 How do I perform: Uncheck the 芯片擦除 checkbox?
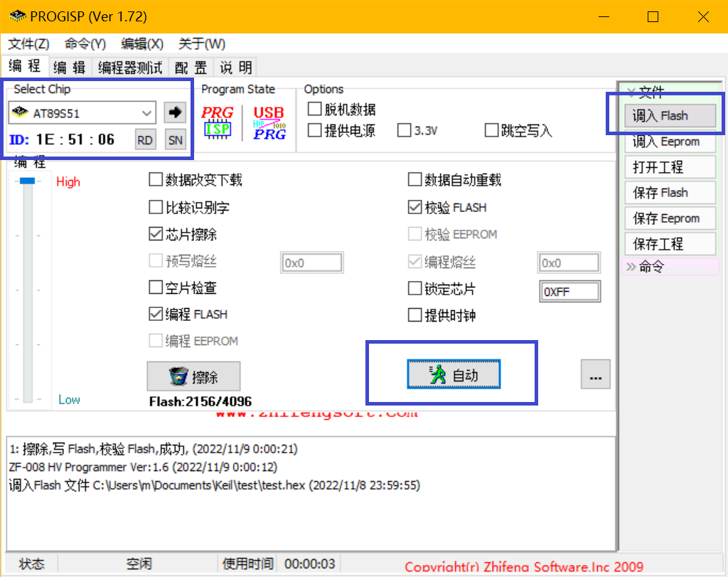[156, 234]
